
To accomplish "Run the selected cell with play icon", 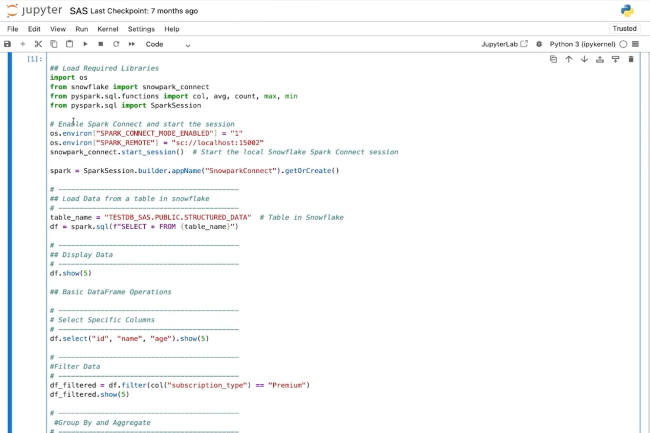I will (85, 44).
